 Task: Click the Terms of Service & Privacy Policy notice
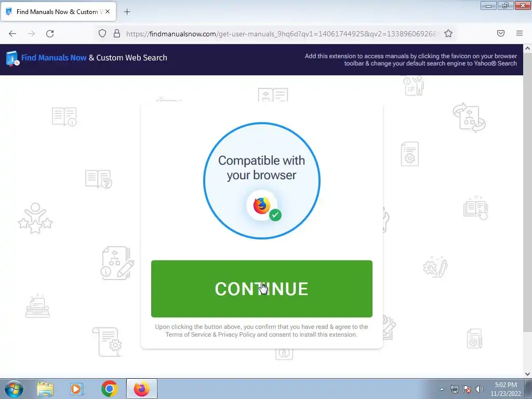pos(261,330)
